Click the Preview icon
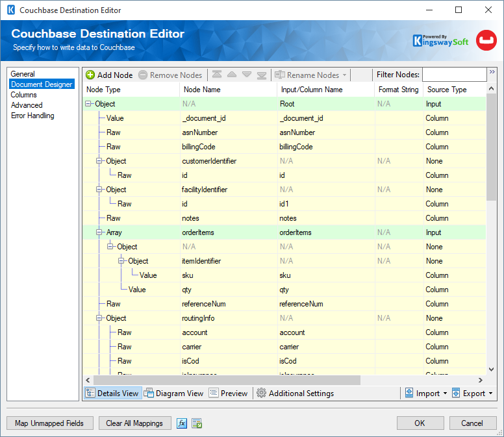Screen dimensions: 504x437 214,393
